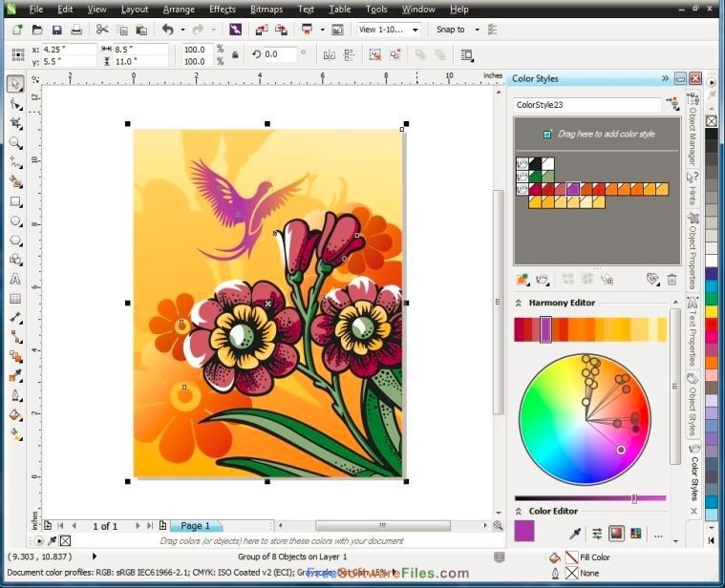Image resolution: width=725 pixels, height=588 pixels.
Task: Click the rotation angle field
Action: pos(280,54)
